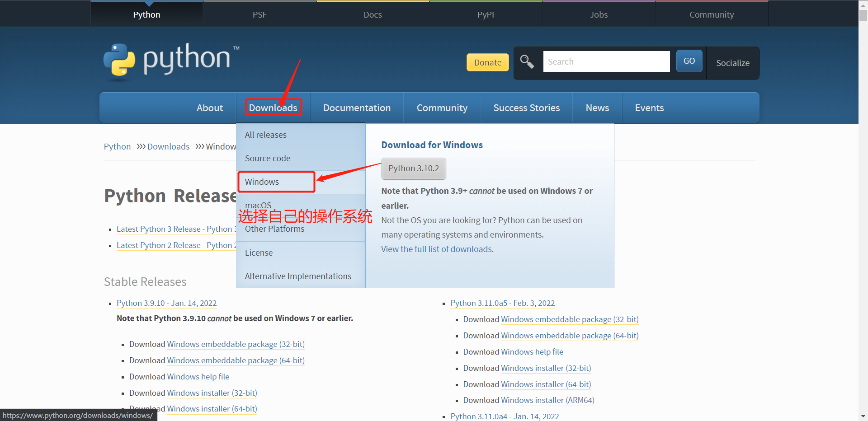Download 3.11.0a5 Windows installer (64-bit)
The image size is (868, 421).
click(x=546, y=384)
